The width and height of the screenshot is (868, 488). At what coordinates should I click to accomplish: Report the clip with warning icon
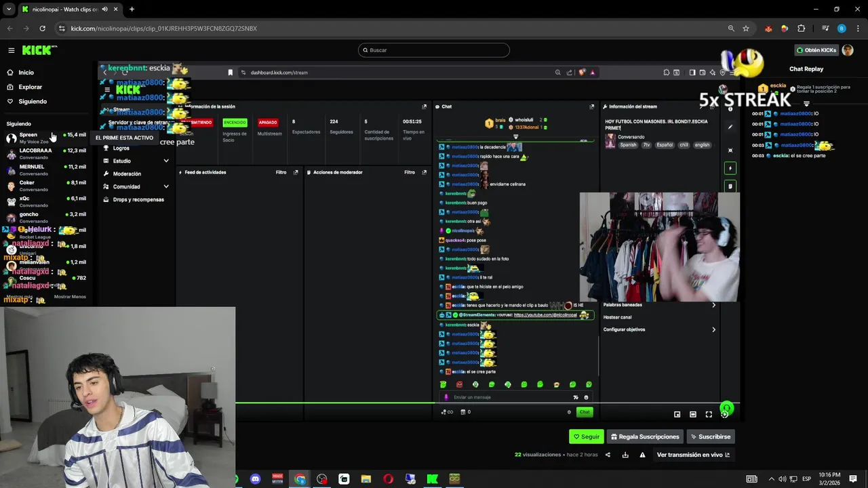(642, 455)
